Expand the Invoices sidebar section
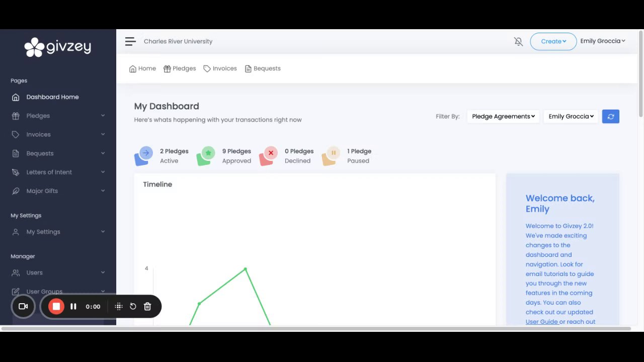The height and width of the screenshot is (362, 644). click(x=103, y=134)
